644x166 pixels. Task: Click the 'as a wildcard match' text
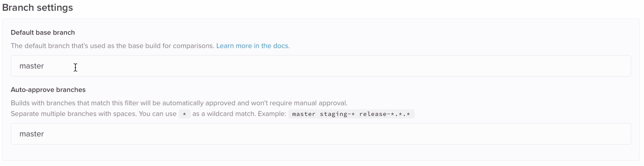(x=224, y=114)
